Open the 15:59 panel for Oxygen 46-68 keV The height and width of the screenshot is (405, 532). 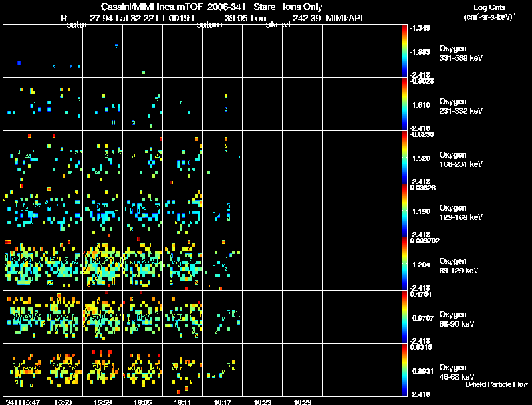[x=103, y=370]
